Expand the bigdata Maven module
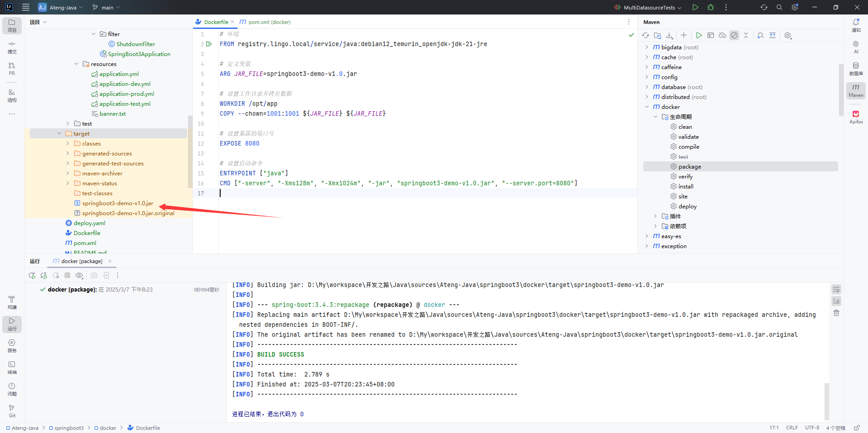Image resolution: width=868 pixels, height=433 pixels. tap(647, 47)
